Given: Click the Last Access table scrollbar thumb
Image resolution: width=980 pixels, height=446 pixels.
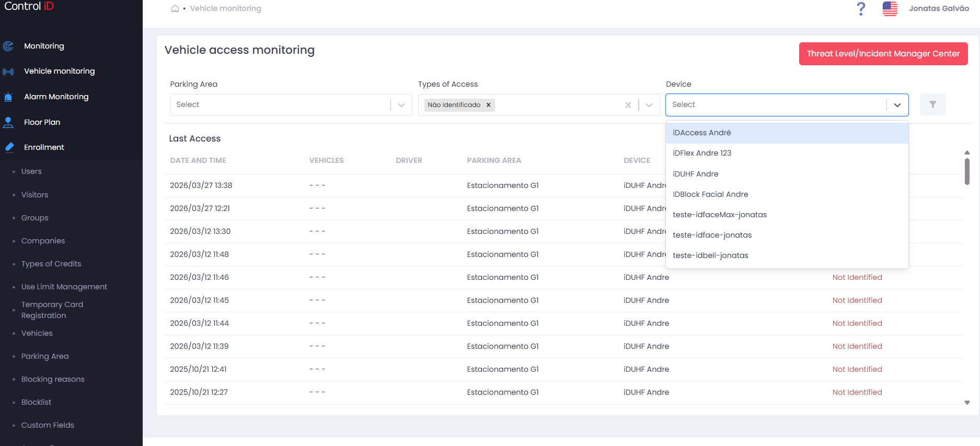Looking at the screenshot, I should click(967, 171).
